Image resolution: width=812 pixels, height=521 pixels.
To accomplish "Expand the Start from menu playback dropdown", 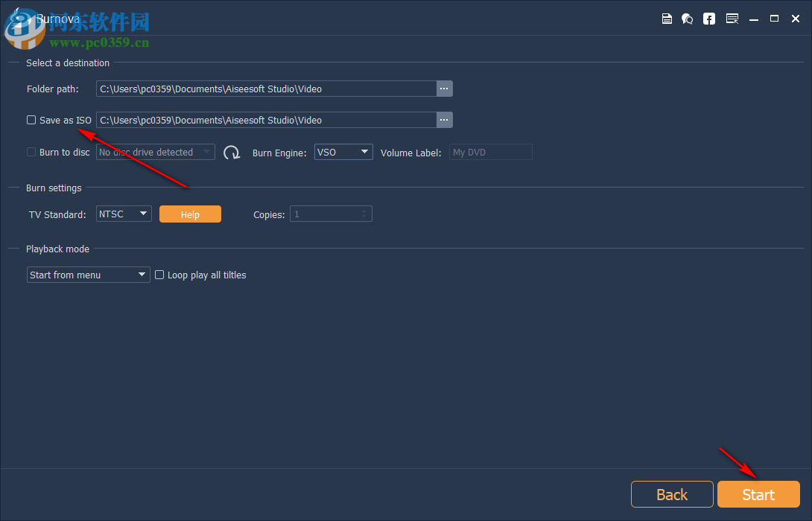I will 89,275.
